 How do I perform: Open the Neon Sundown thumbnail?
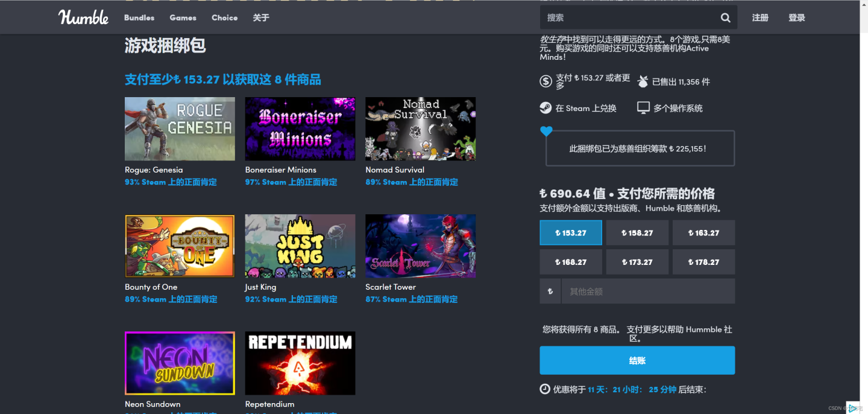point(180,363)
